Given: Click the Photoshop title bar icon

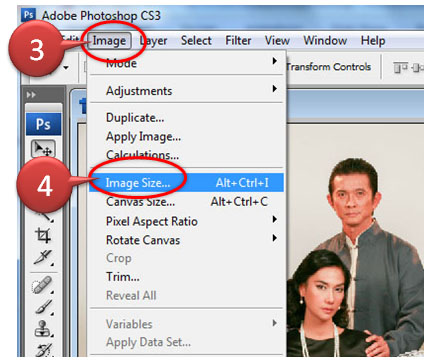Looking at the screenshot, I should (28, 15).
